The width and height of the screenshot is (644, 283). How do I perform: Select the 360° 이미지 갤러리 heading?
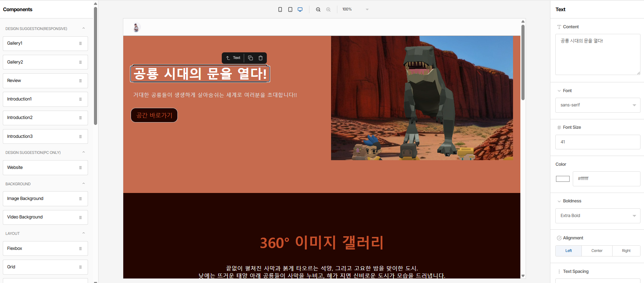(x=322, y=243)
